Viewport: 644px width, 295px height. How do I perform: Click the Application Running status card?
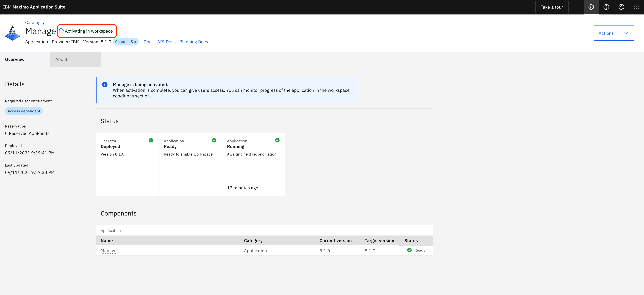pos(253,164)
